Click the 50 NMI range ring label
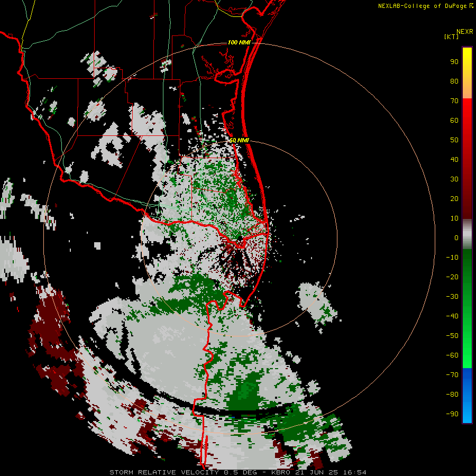Viewport: 476px width, 476px height. pos(239,140)
